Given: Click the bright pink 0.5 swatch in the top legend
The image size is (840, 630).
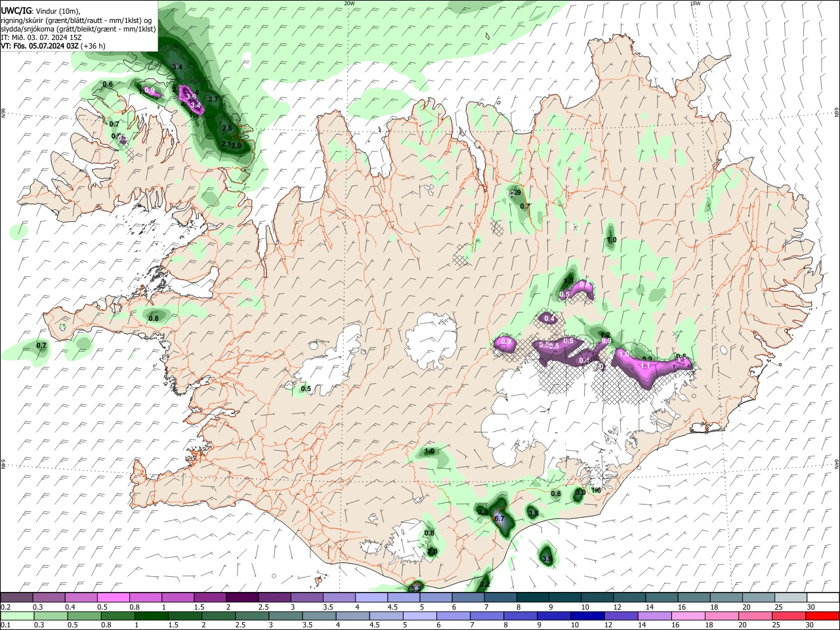Looking at the screenshot, I should coord(113,597).
